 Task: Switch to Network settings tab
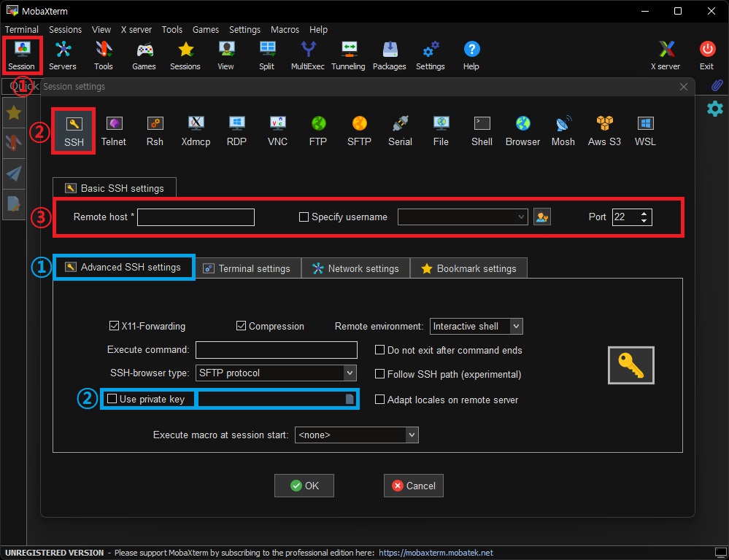(355, 268)
